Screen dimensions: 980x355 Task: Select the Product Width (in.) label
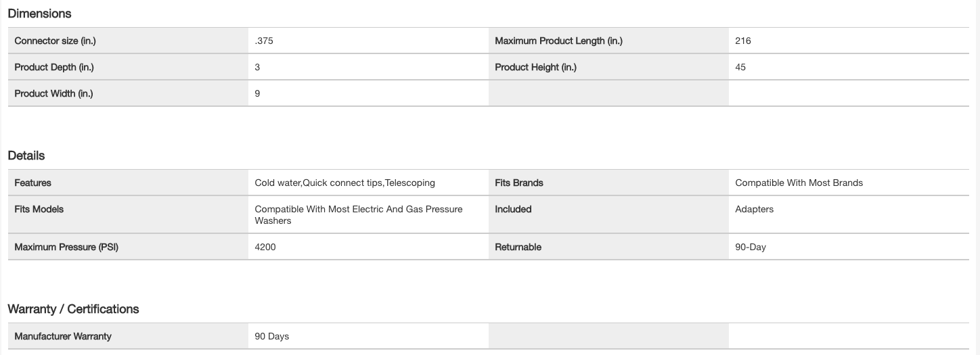(53, 93)
